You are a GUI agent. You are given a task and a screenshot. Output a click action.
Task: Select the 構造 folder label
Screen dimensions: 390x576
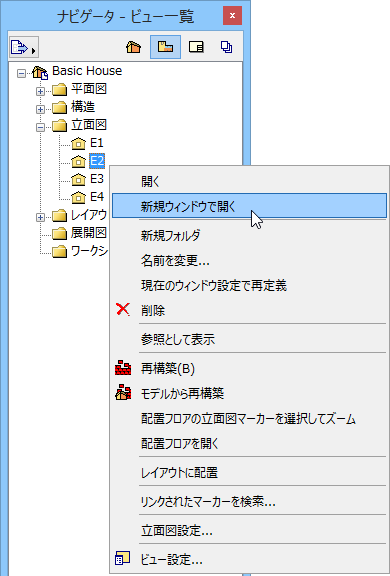click(83, 107)
